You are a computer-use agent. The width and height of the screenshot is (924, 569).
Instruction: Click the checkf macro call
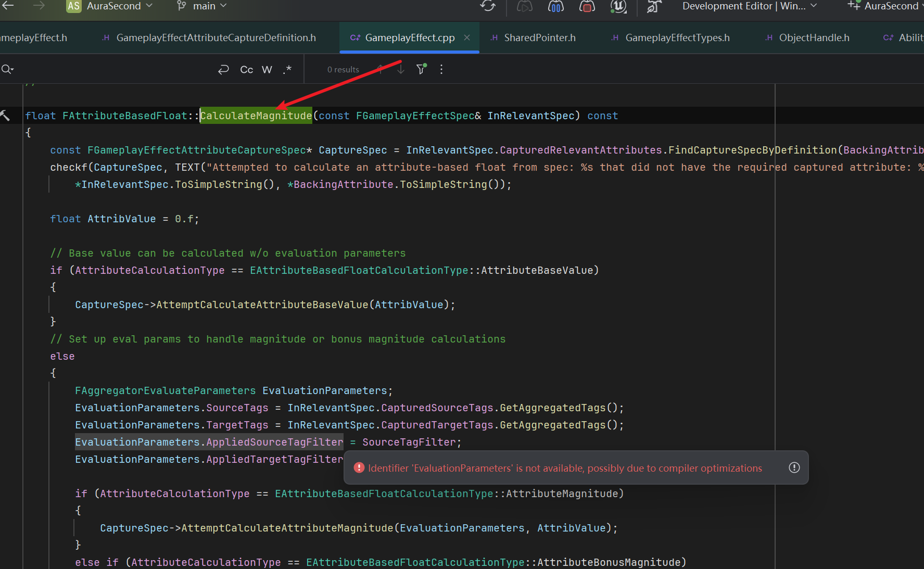point(69,167)
